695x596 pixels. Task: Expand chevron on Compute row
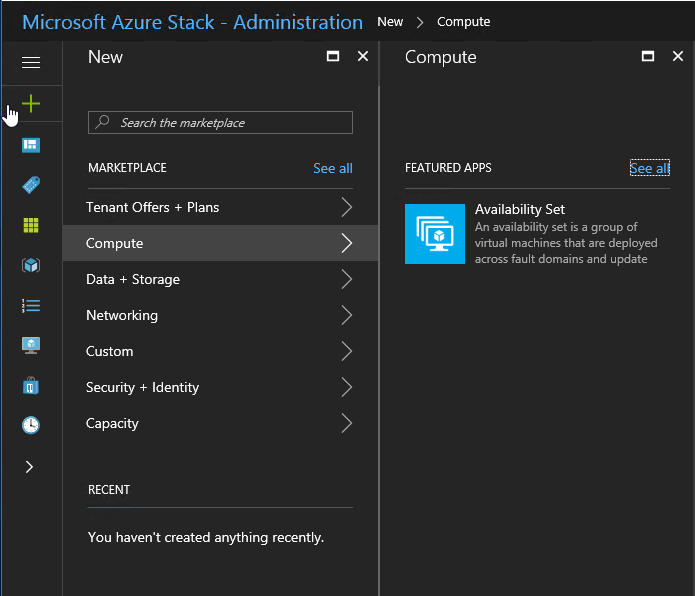(347, 243)
